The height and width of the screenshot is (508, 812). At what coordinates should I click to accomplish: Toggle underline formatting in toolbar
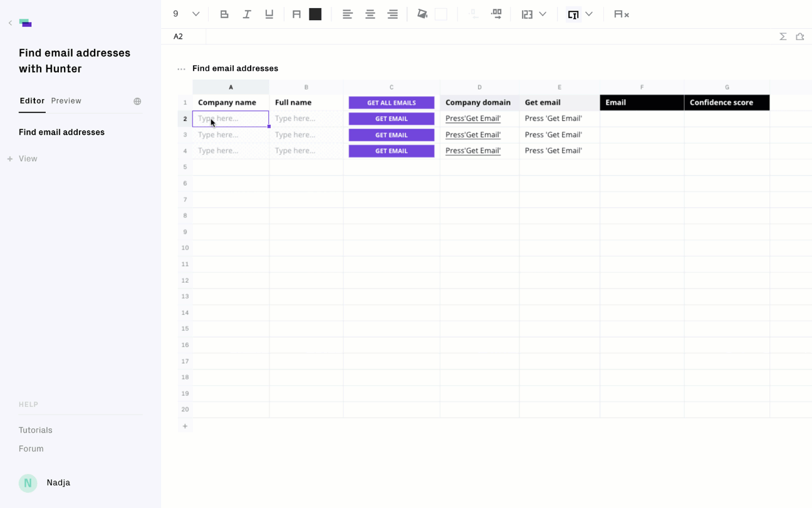coord(269,14)
